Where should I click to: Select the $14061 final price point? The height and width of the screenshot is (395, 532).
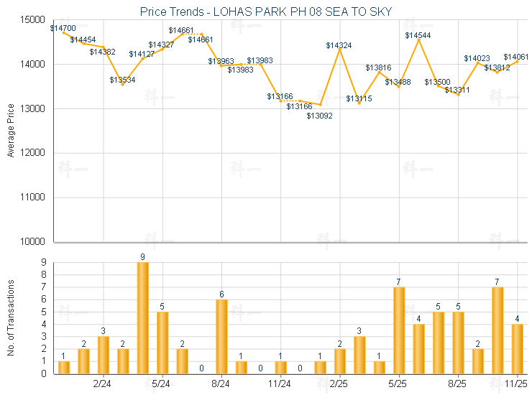[x=517, y=61]
